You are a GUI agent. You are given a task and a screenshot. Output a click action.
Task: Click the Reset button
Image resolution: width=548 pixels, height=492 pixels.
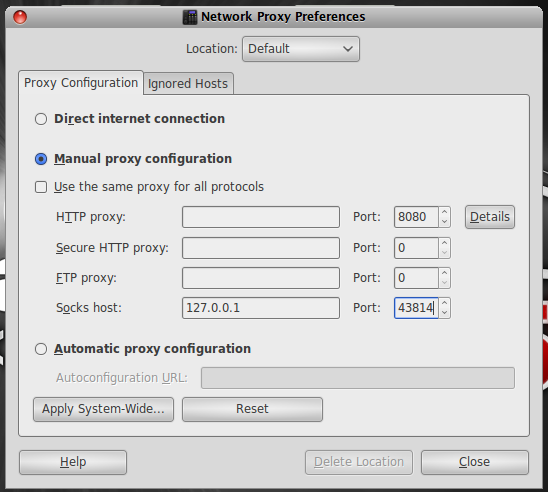point(252,409)
